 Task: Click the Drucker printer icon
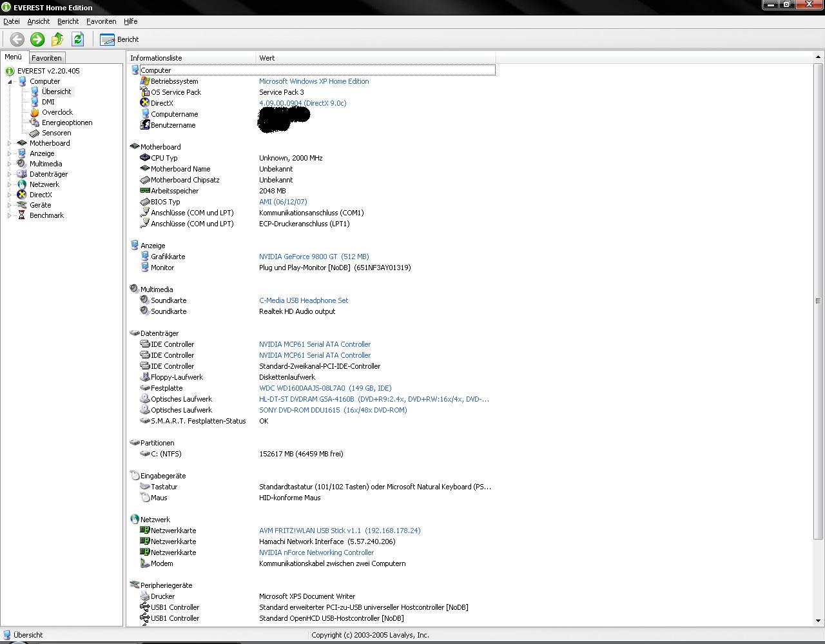point(145,596)
